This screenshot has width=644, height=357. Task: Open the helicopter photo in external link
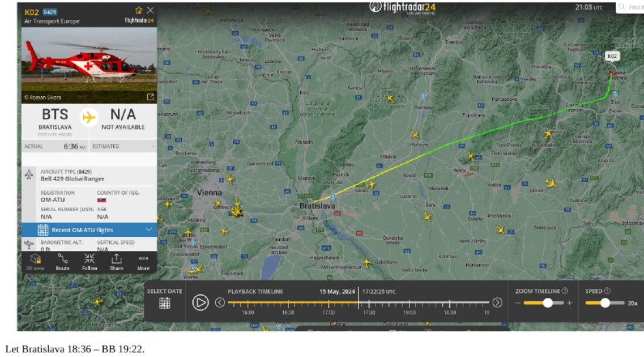click(x=150, y=97)
